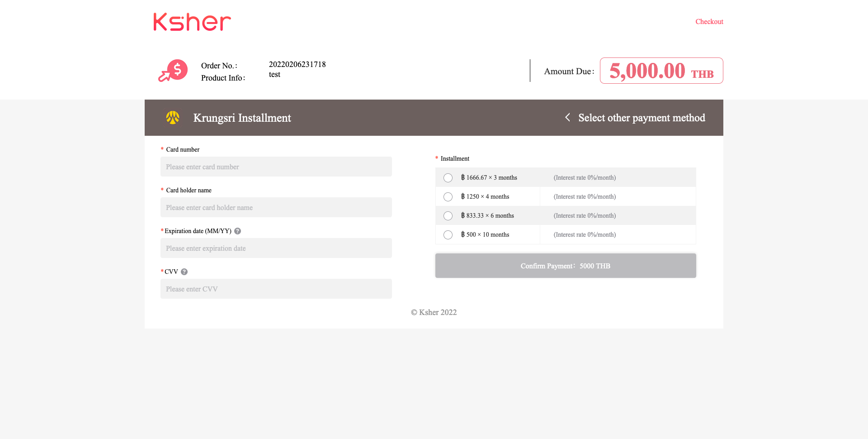Click the Card number field label
Screen dimensions: 868x439
coord(183,149)
